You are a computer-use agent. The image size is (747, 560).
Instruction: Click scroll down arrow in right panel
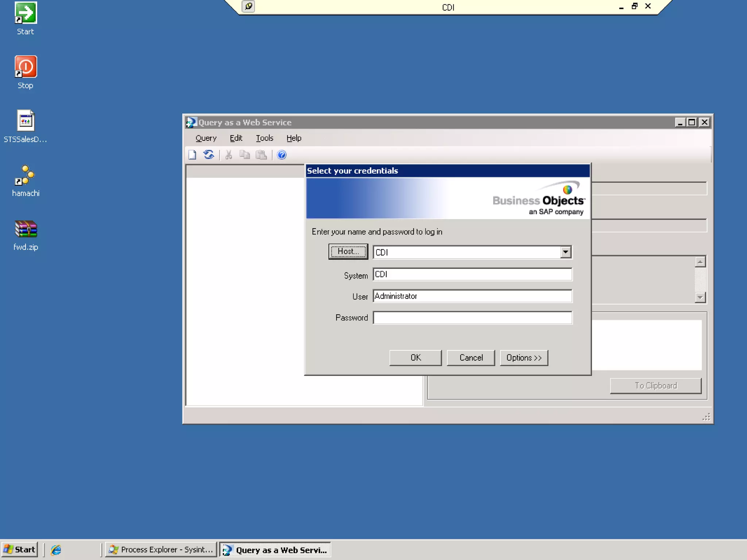(x=700, y=297)
